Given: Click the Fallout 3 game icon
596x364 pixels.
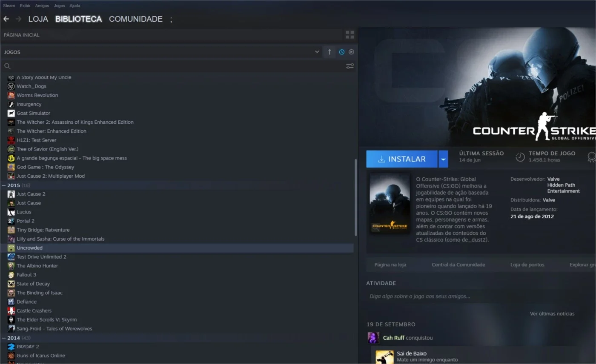Looking at the screenshot, I should 11,275.
